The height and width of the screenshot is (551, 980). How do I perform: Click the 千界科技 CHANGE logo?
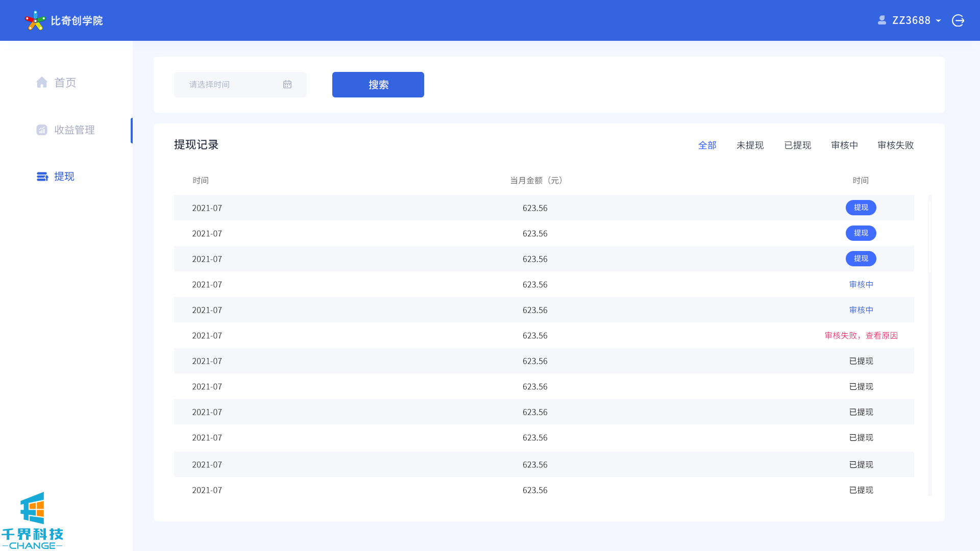coord(32,520)
